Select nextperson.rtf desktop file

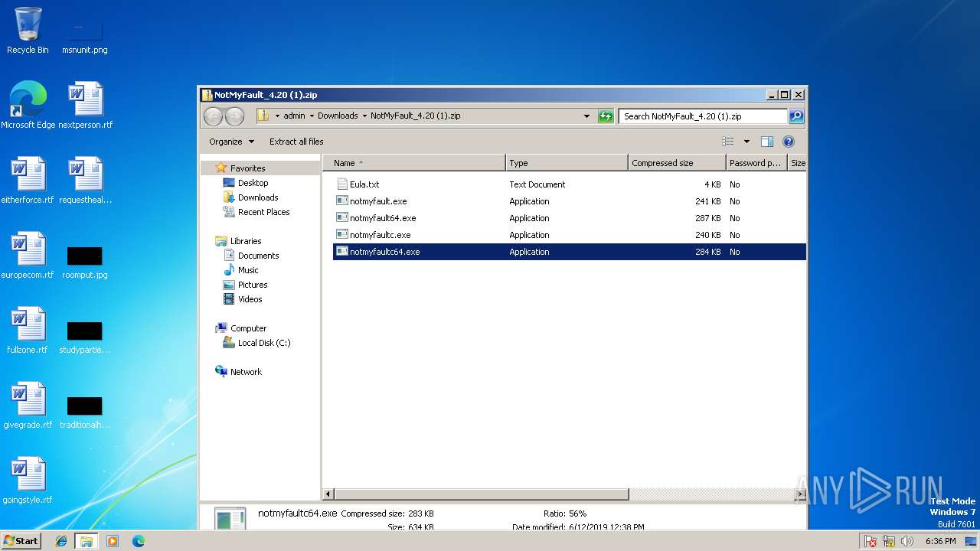85,106
